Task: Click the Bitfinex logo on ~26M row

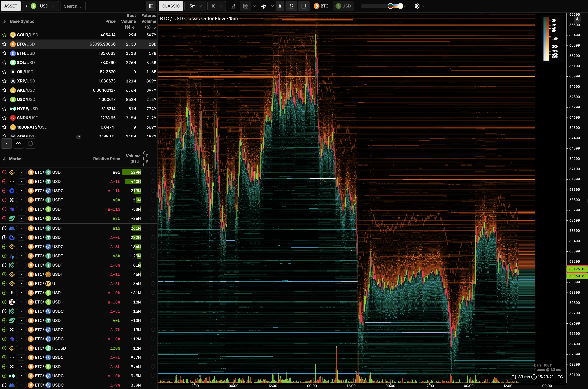Action: (x=12, y=218)
